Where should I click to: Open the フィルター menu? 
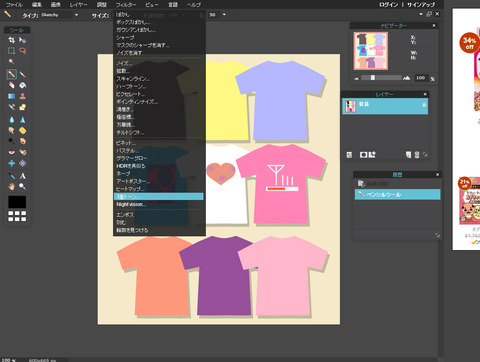[x=126, y=5]
